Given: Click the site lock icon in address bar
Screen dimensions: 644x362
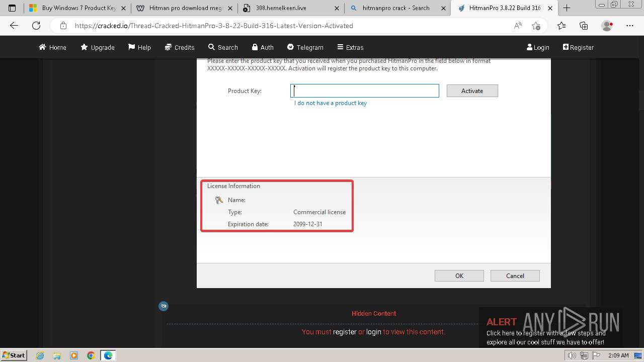Looking at the screenshot, I should click(x=63, y=26).
